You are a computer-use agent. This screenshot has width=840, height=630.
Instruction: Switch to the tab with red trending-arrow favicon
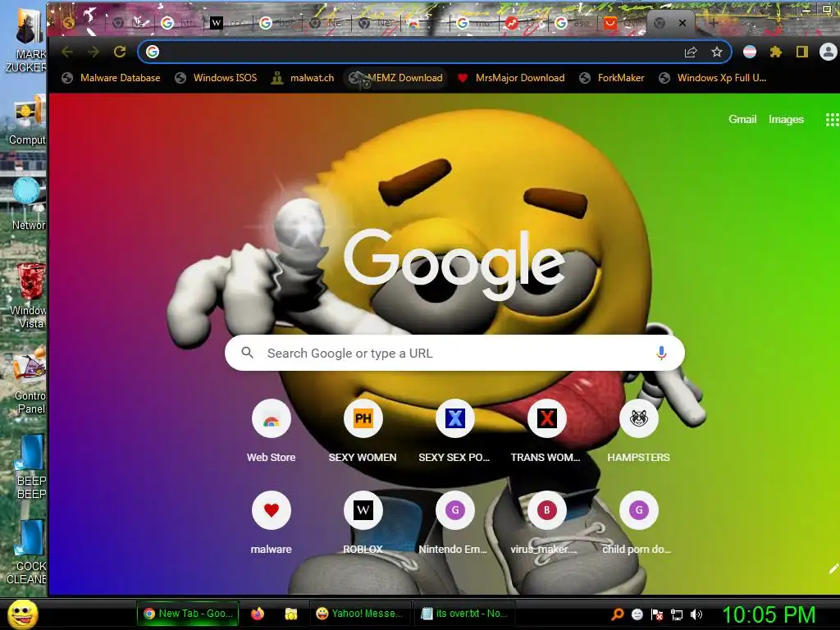point(523,23)
